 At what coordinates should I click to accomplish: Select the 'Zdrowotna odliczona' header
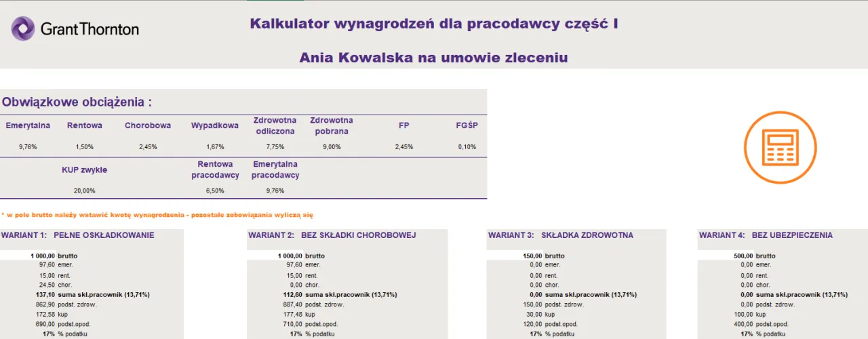click(275, 125)
